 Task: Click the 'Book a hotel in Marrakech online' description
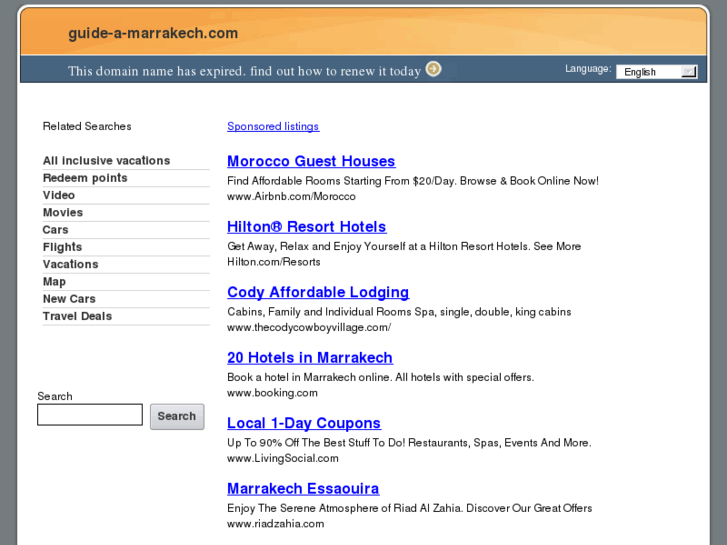coord(381,377)
